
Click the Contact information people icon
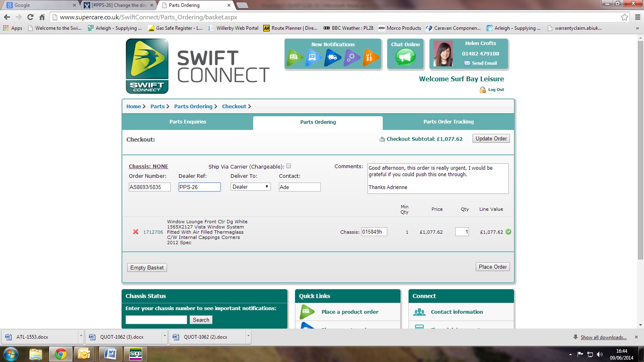click(x=419, y=312)
